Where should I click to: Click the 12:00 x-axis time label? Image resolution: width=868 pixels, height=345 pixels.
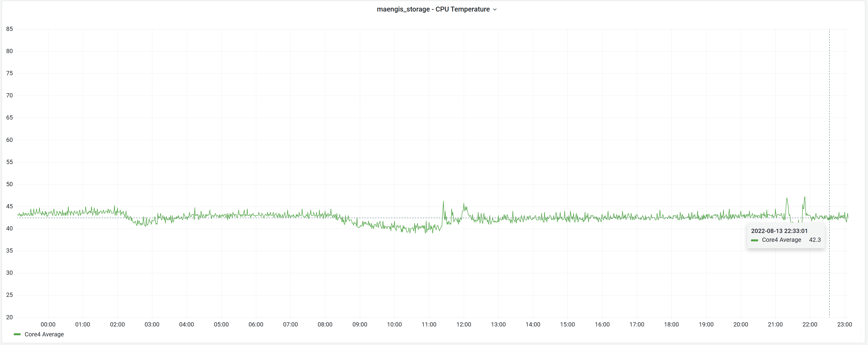click(464, 324)
